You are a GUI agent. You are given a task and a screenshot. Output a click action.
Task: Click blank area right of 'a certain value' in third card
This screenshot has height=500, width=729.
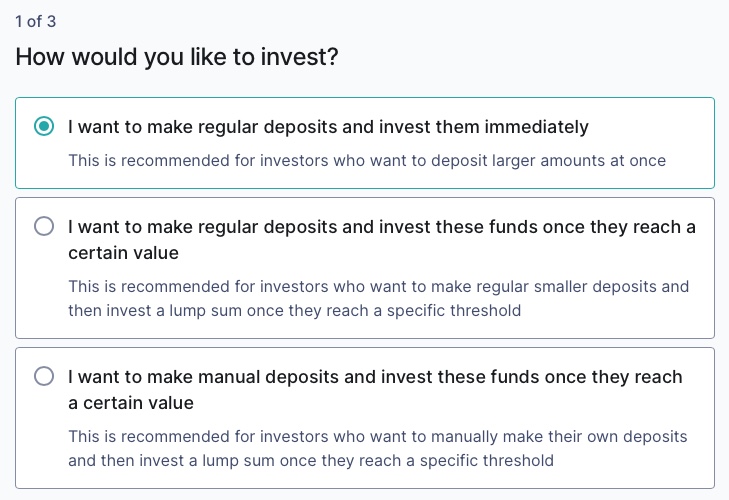tap(450, 403)
